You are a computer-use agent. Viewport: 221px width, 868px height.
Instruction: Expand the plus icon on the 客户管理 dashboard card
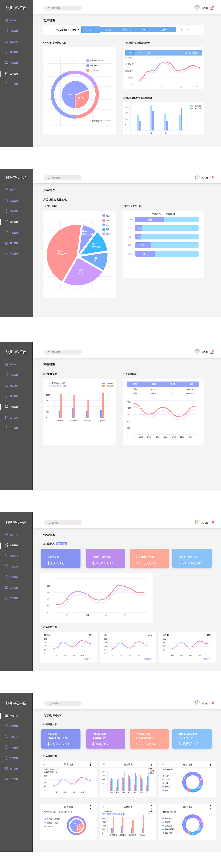[x=44, y=807]
